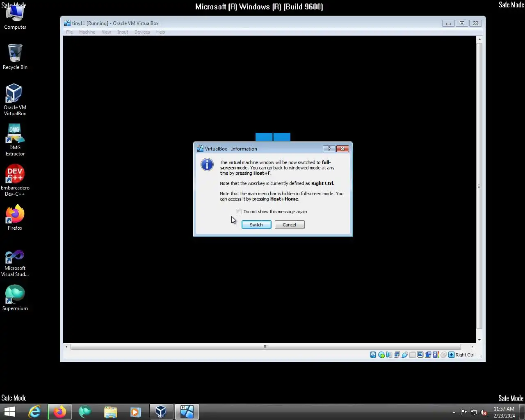Click the display monitor status bar indicator
This screenshot has height=420, width=525.
tap(420, 355)
